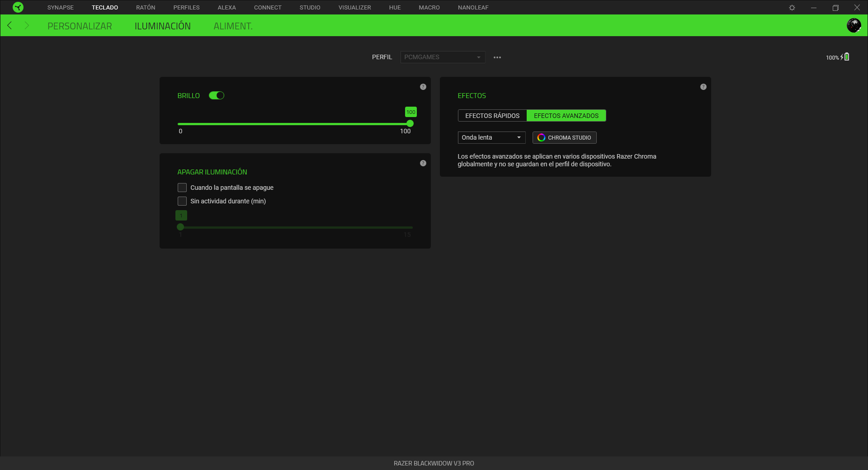Select EFECTOS RÁPIDOS button
The height and width of the screenshot is (470, 868).
point(492,116)
